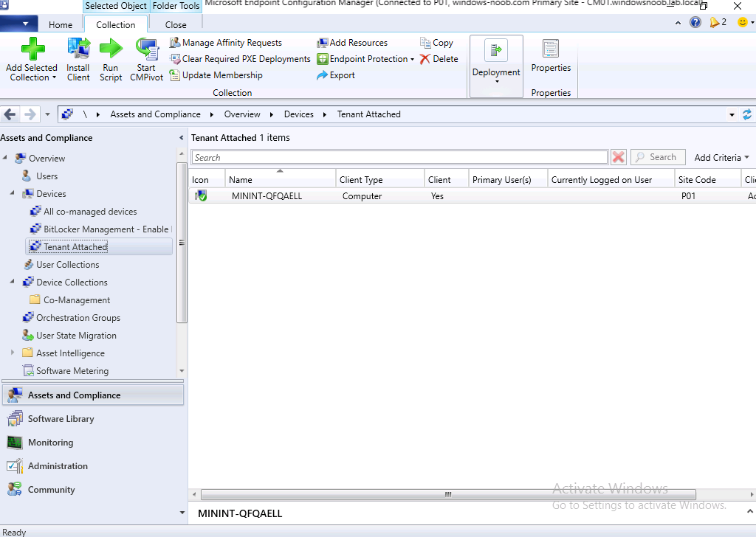Viewport: 756px width, 537px height.
Task: Click Overview in the breadcrumb path
Action: pyautogui.click(x=242, y=114)
